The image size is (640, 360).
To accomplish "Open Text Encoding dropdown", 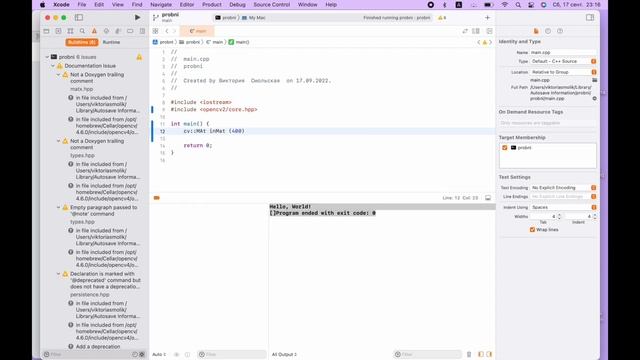I will pyautogui.click(x=563, y=188).
